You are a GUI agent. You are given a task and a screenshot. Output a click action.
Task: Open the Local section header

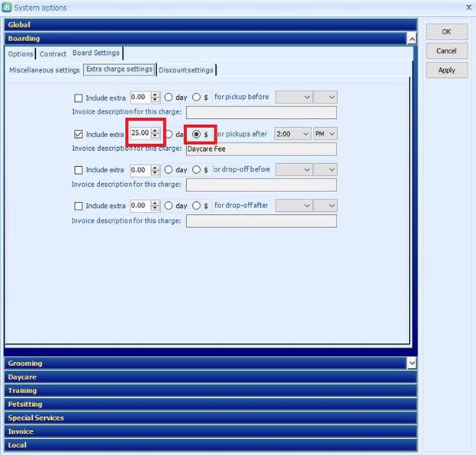click(211, 445)
